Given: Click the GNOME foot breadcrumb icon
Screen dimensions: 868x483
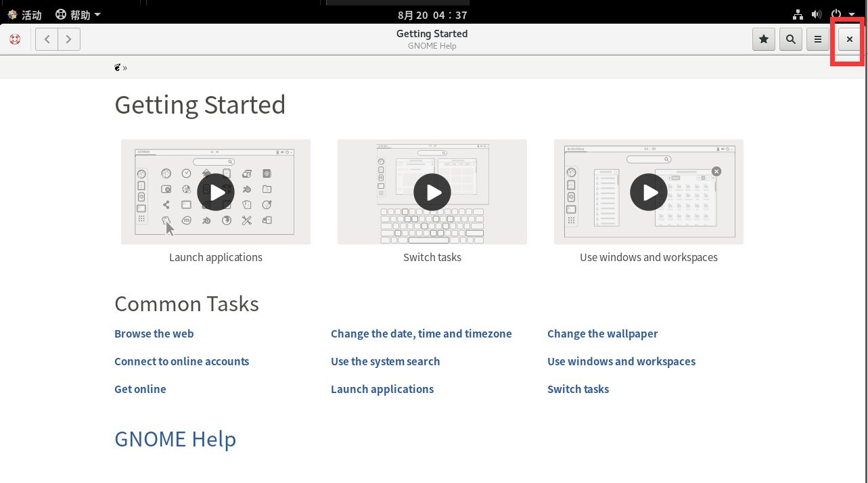Looking at the screenshot, I should (118, 67).
